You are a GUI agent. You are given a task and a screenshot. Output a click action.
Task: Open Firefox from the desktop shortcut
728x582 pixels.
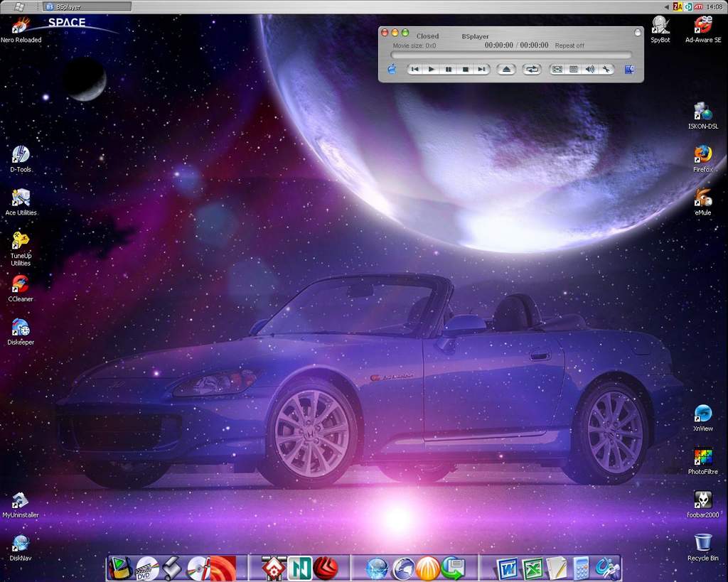coord(702,154)
